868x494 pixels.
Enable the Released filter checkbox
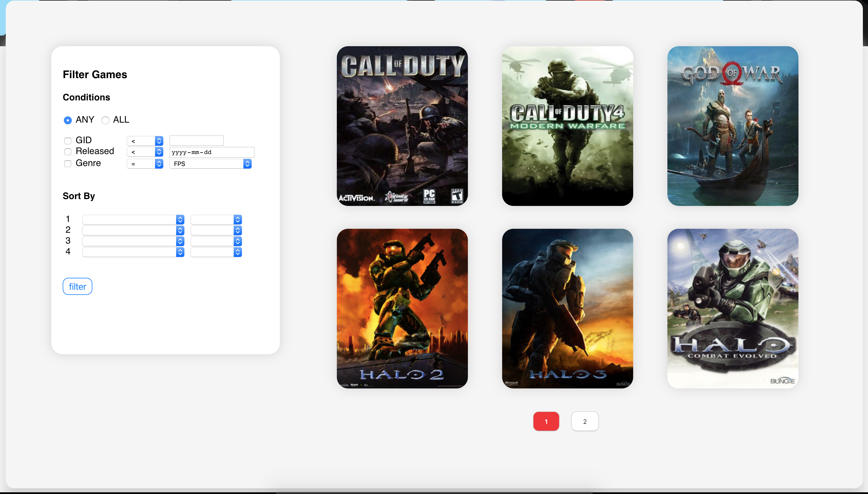(x=68, y=151)
